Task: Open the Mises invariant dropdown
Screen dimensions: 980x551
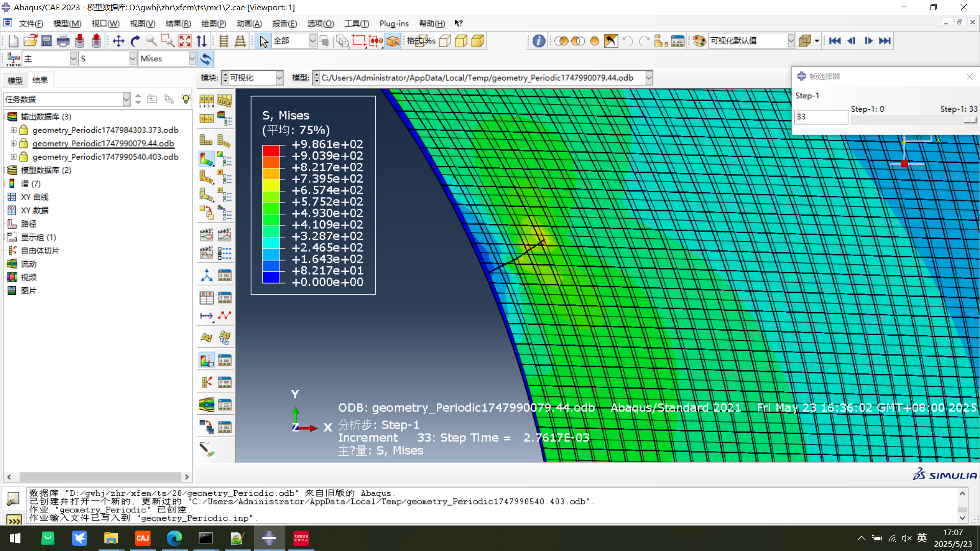Action: (x=192, y=59)
